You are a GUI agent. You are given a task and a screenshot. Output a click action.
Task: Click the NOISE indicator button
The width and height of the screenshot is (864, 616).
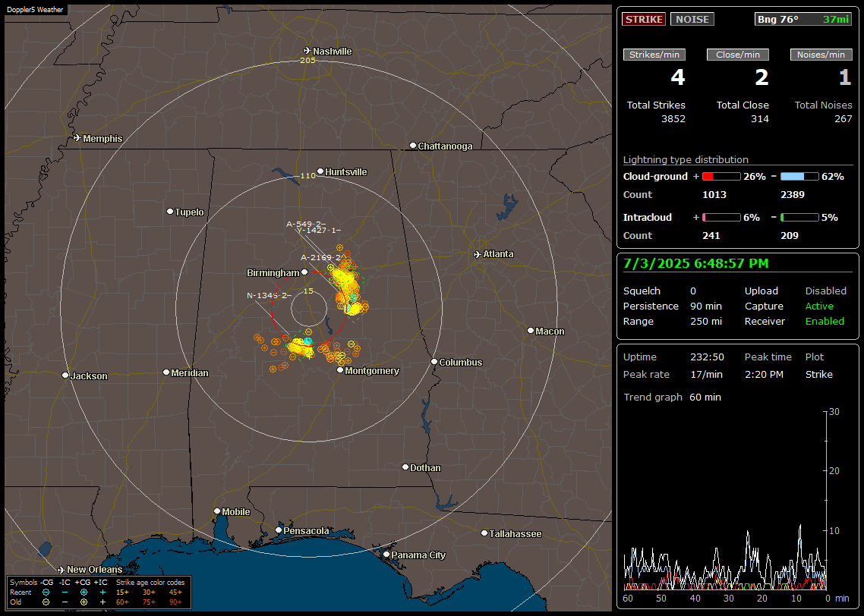tap(692, 19)
